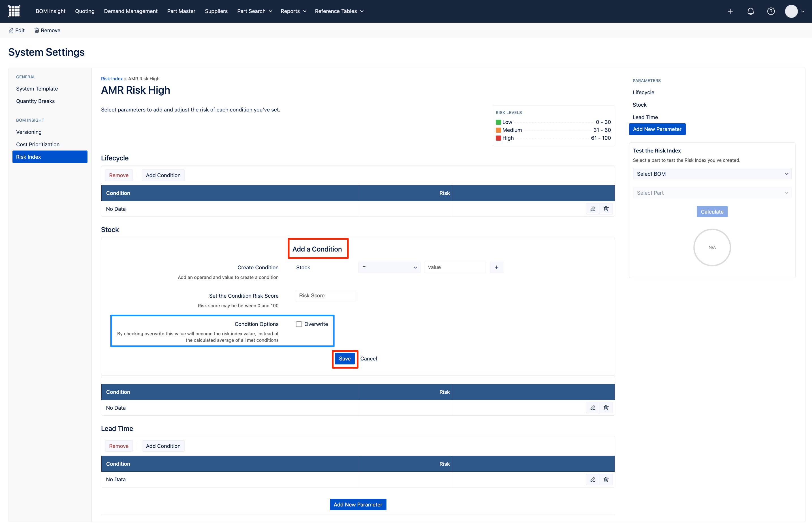Viewport: 812px width, 524px height.
Task: Go to Demand Management
Action: [131, 11]
